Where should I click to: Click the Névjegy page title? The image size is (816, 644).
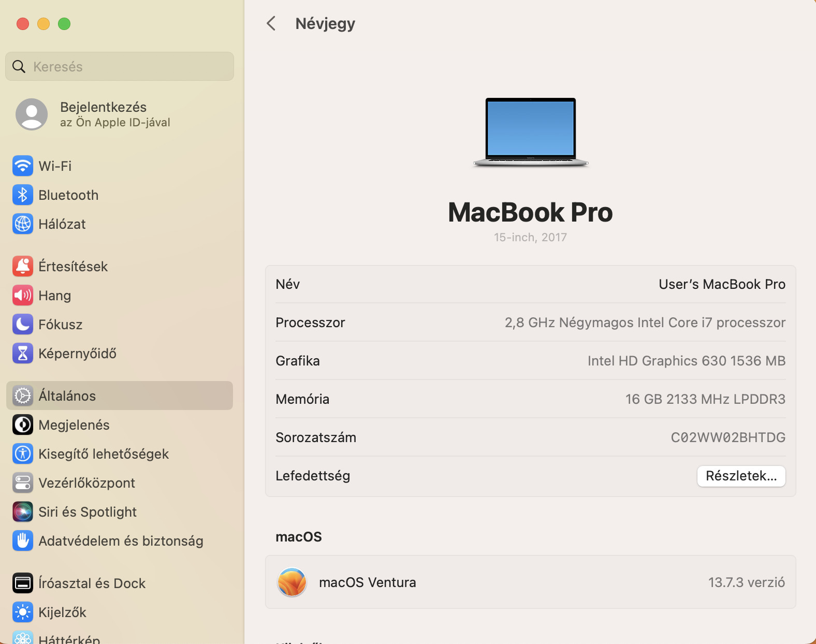pos(325,24)
